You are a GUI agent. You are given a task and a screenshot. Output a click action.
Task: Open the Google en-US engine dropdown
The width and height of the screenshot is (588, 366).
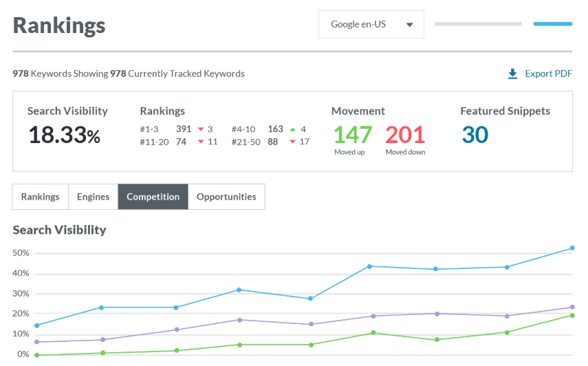point(371,24)
